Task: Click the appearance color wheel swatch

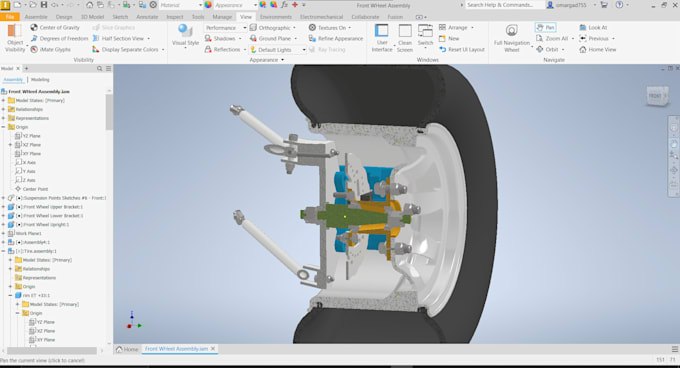Action: (x=208, y=5)
